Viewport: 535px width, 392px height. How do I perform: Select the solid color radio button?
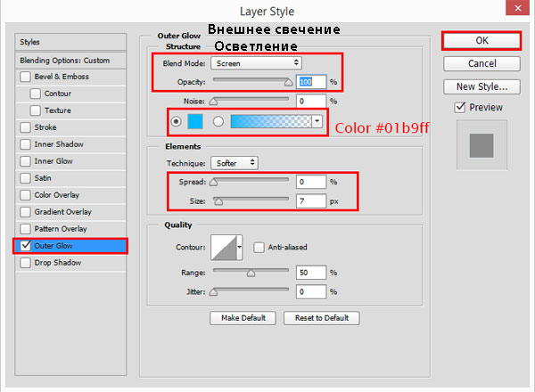pyautogui.click(x=176, y=121)
